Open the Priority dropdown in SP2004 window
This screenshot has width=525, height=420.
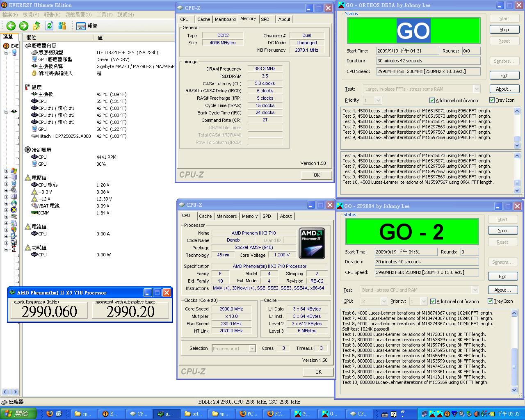[x=424, y=301]
